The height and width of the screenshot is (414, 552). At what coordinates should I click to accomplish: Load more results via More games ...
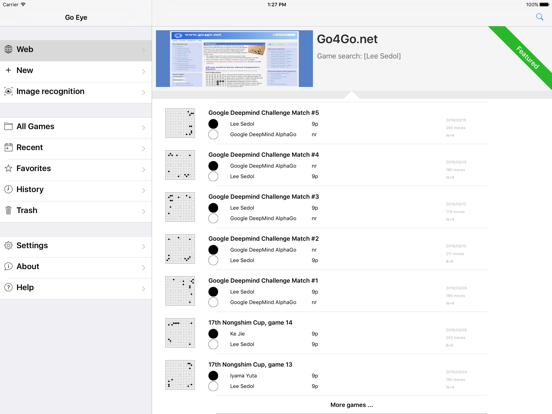point(351,405)
